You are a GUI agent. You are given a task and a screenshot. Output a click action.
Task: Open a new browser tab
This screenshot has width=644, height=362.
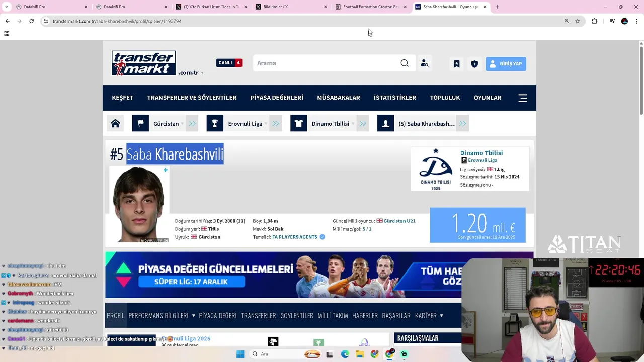pyautogui.click(x=497, y=7)
